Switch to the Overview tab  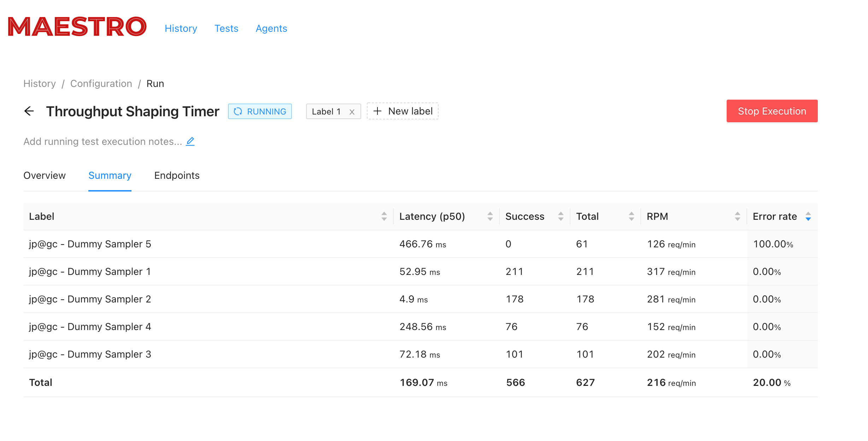(x=45, y=175)
